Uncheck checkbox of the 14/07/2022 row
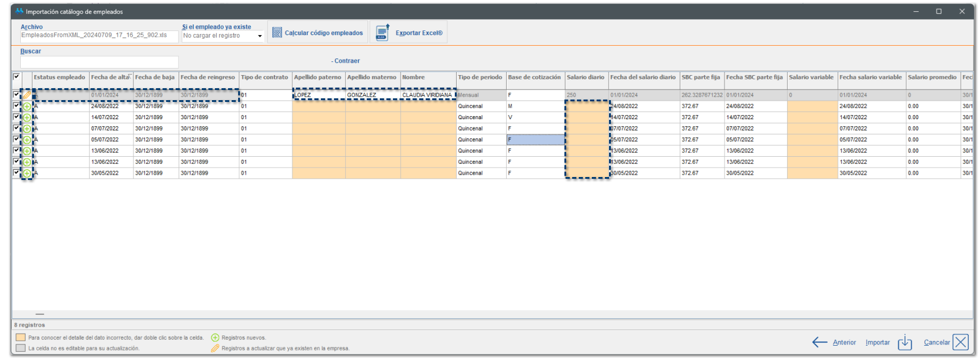This screenshot has width=980, height=360. point(17,117)
